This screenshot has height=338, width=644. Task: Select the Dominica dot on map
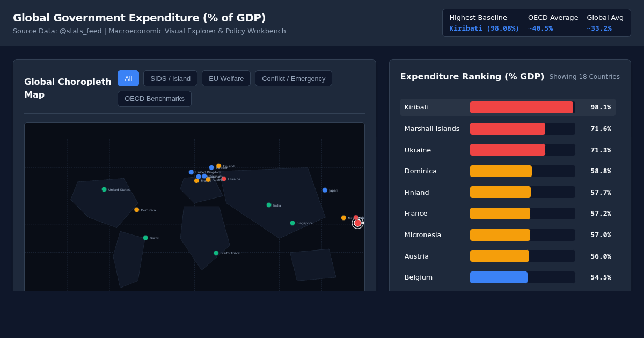pos(137,210)
